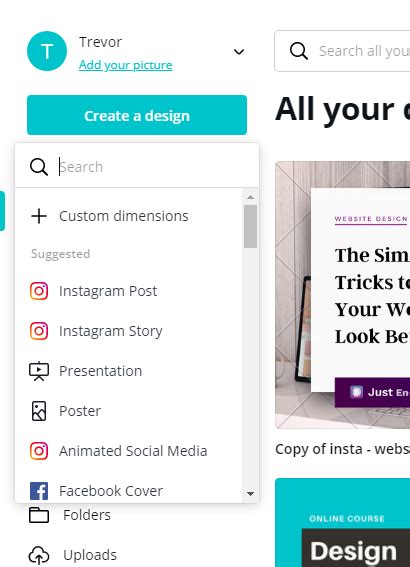This screenshot has width=410, height=567.
Task: Click the Folders icon in sidebar
Action: coord(39,515)
